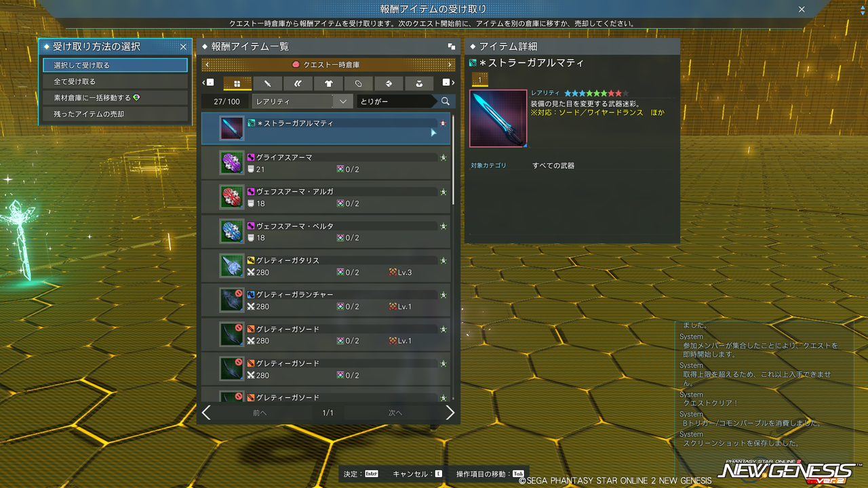Click the Lv.3 potential on グレティーガタリス
Image resolution: width=868 pixels, height=488 pixels.
[x=401, y=272]
